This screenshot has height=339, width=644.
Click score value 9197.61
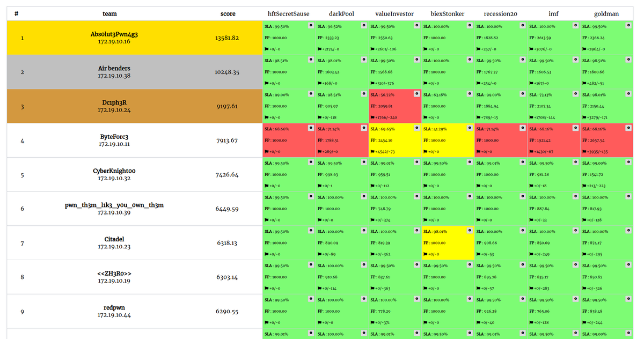(227, 106)
